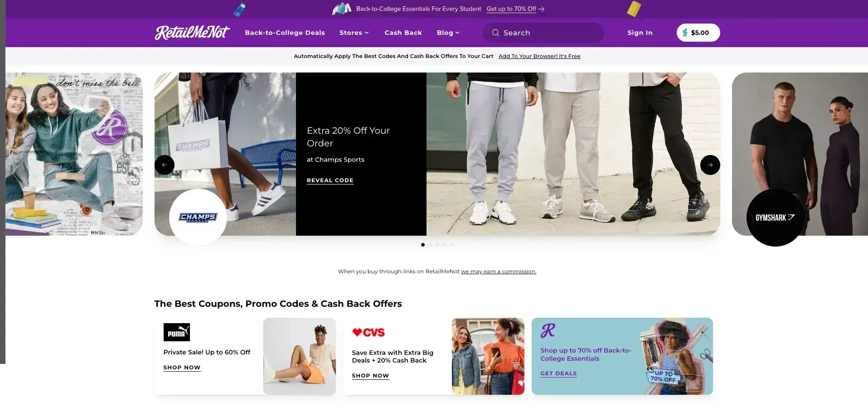The image size is (868, 407).
Task: Open the Gymshark carousel slide image
Action: pyautogui.click(x=800, y=154)
